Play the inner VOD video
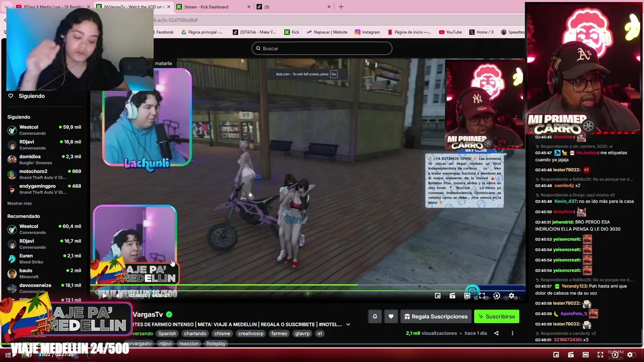 104,296
